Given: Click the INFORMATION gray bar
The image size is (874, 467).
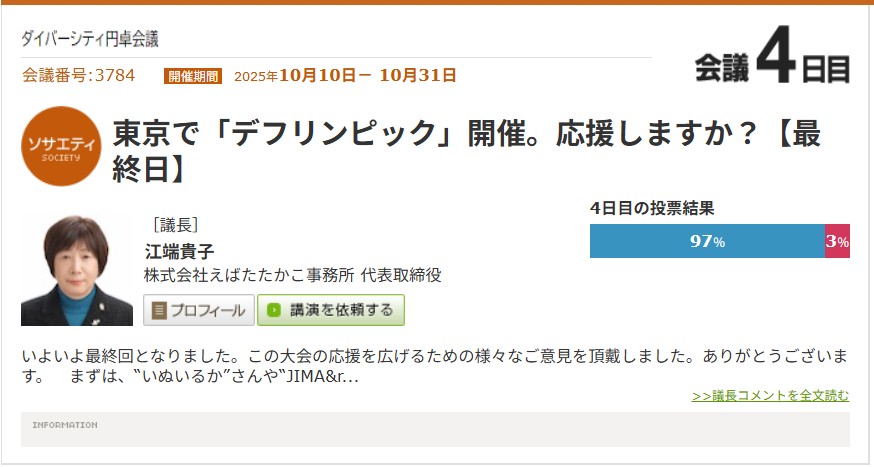Looking at the screenshot, I should pyautogui.click(x=435, y=429).
